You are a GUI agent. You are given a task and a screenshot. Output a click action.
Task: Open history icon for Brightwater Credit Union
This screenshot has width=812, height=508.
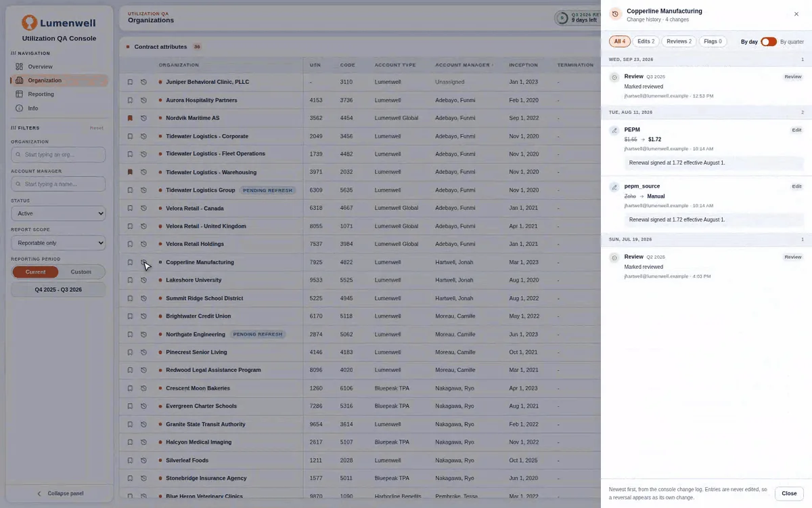tap(143, 316)
